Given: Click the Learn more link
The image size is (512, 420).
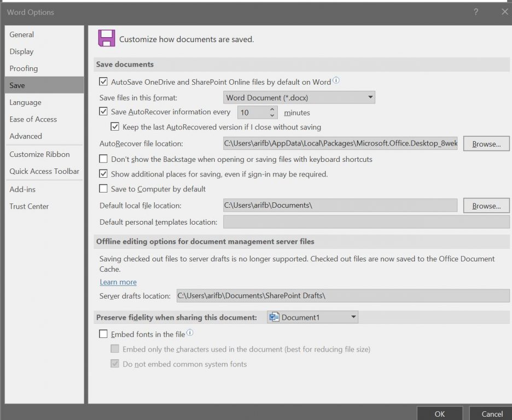Looking at the screenshot, I should tap(118, 282).
